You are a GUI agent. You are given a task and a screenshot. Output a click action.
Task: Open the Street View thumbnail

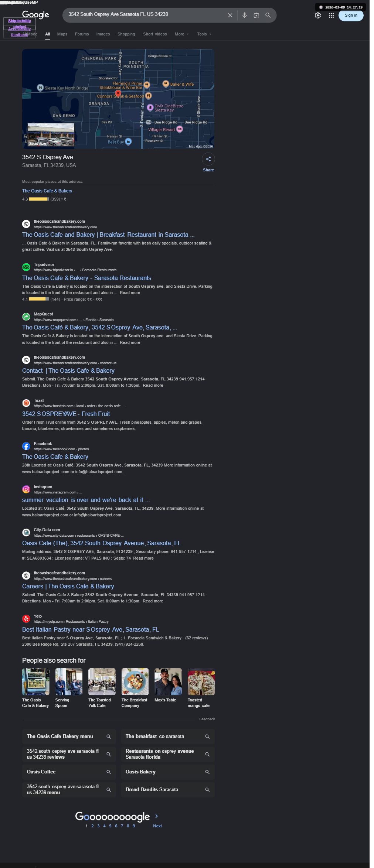coord(51,136)
